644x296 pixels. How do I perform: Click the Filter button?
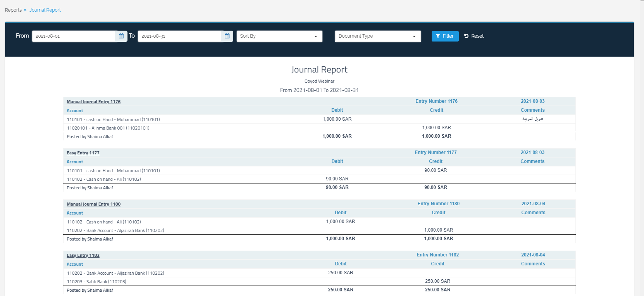pos(445,36)
